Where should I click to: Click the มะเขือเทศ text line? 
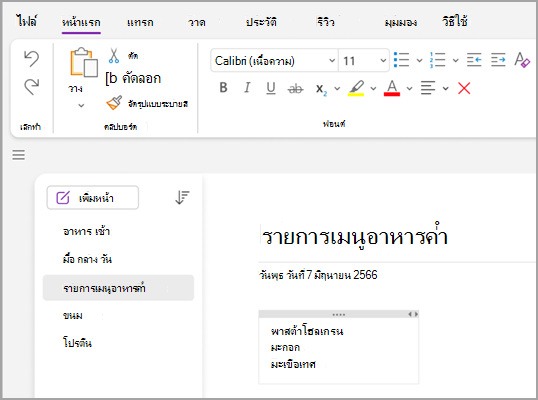293,364
